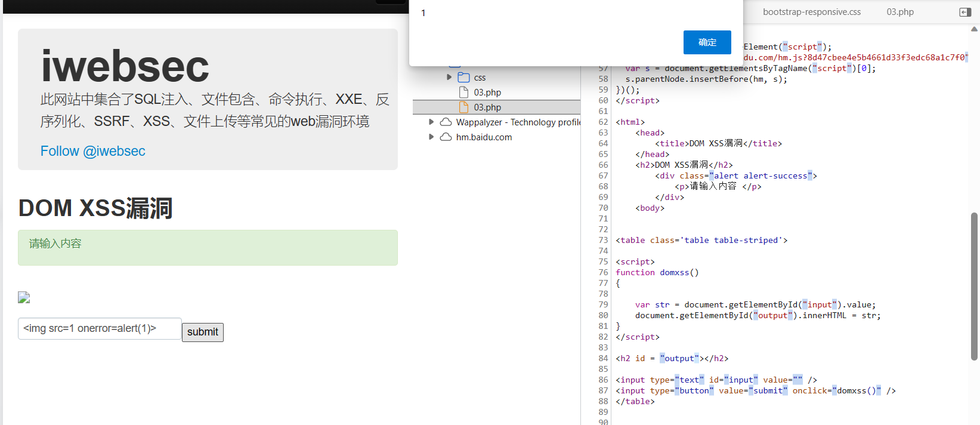The image size is (980, 425).
Task: Click the '<div class="alert alert-success">' code line
Action: [736, 175]
